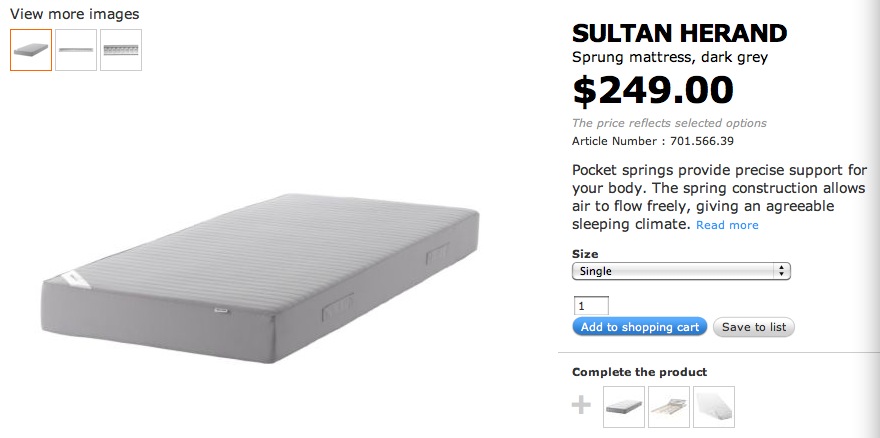880x438 pixels.
Task: Open the pocket springs cross-section thumbnail
Action: [121, 50]
